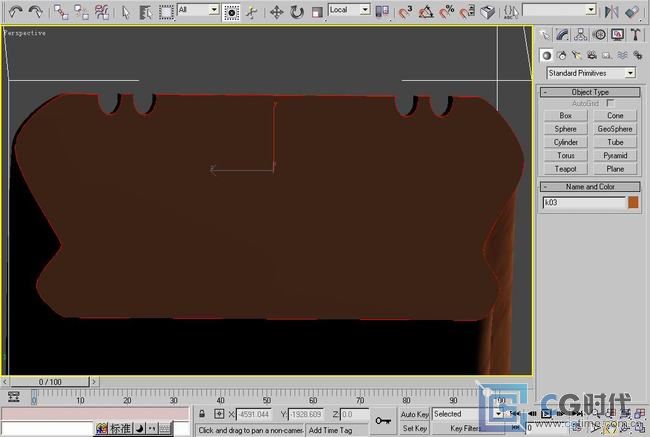Click the GeoSphere primitive button
The width and height of the screenshot is (650, 437).
pyautogui.click(x=615, y=129)
